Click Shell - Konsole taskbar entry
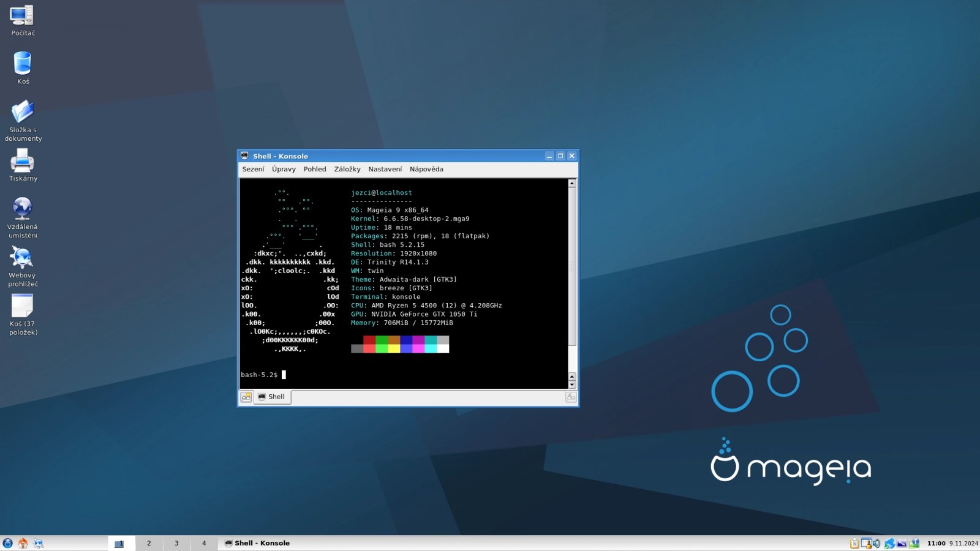Viewport: 980px width, 551px height. (257, 543)
